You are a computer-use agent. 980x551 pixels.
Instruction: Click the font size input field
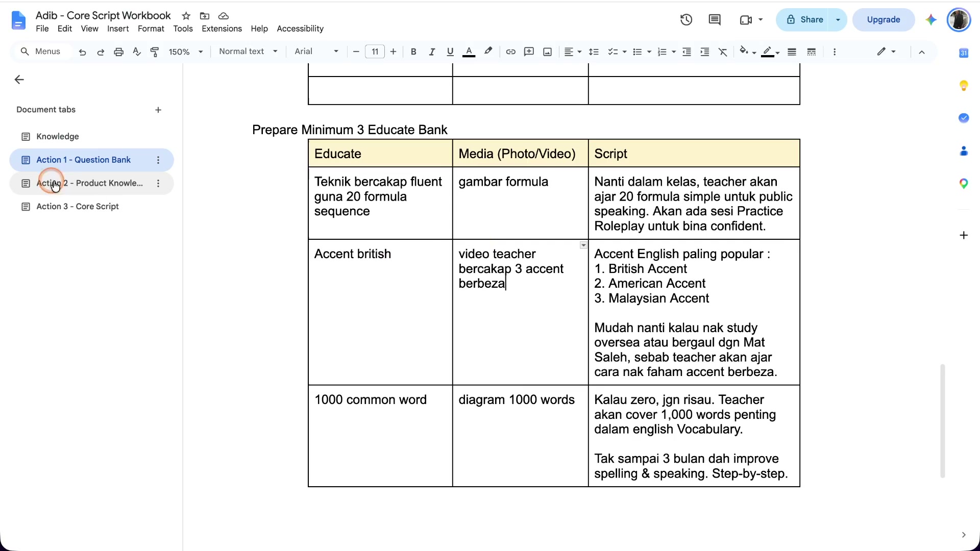(375, 52)
